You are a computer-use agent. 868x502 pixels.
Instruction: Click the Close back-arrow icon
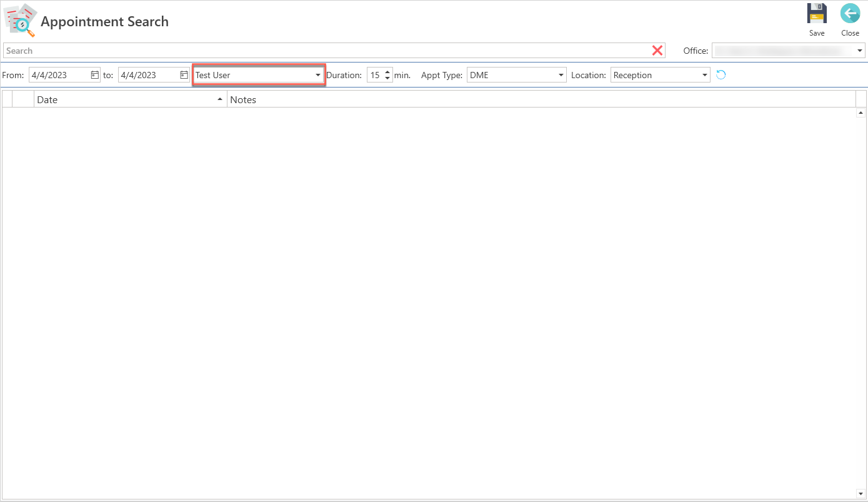pos(850,14)
